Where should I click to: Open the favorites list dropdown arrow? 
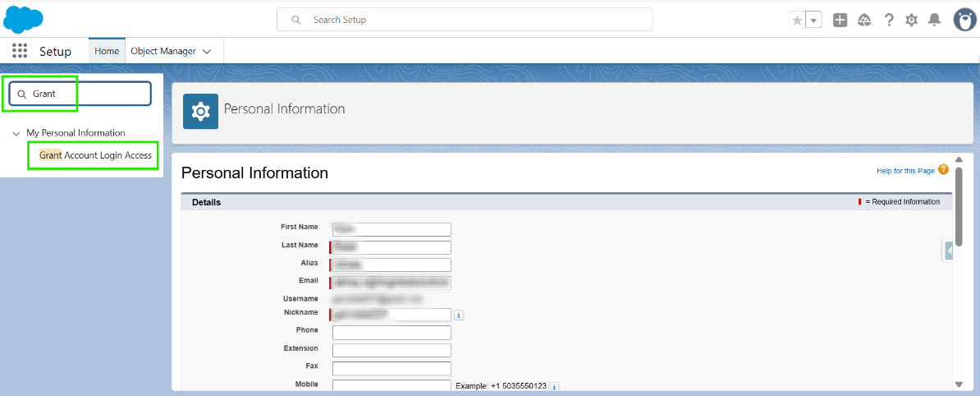(x=813, y=20)
